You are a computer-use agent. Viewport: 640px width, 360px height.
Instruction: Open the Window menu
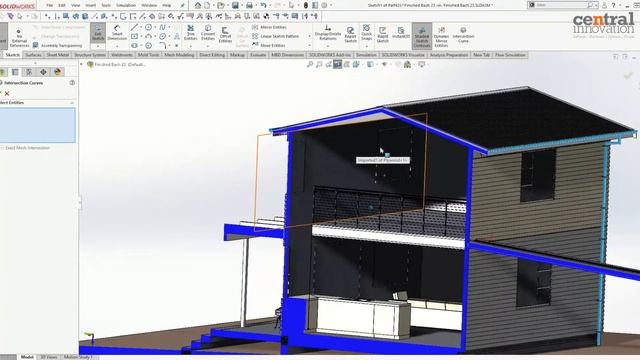149,5
